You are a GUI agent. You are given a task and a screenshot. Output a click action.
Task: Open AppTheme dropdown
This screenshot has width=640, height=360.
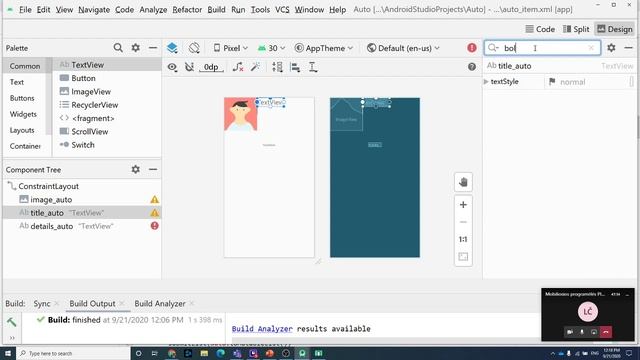point(324,48)
